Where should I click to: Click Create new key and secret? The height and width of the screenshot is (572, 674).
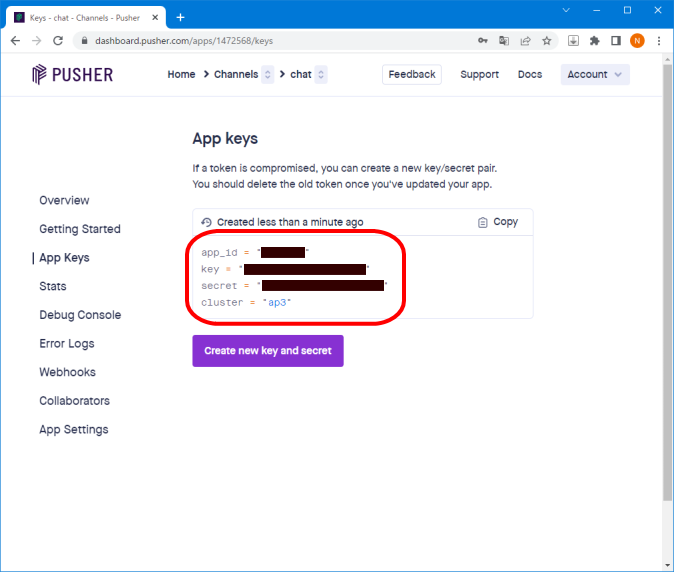[268, 351]
